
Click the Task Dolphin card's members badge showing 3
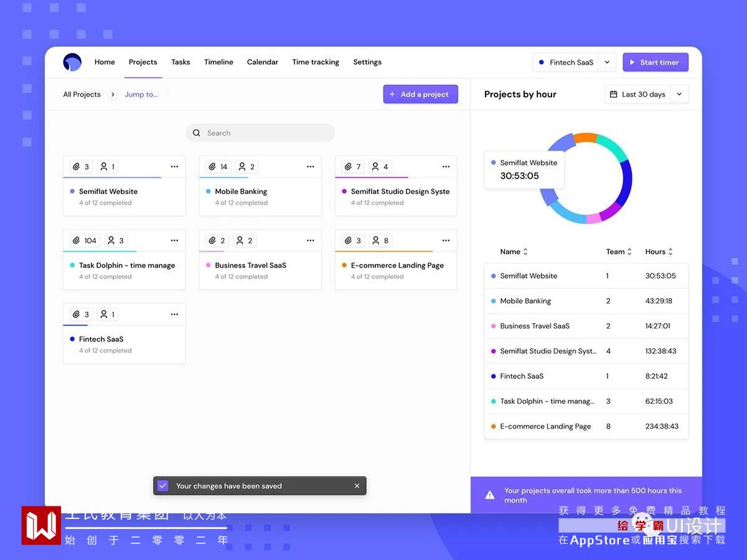tap(116, 240)
